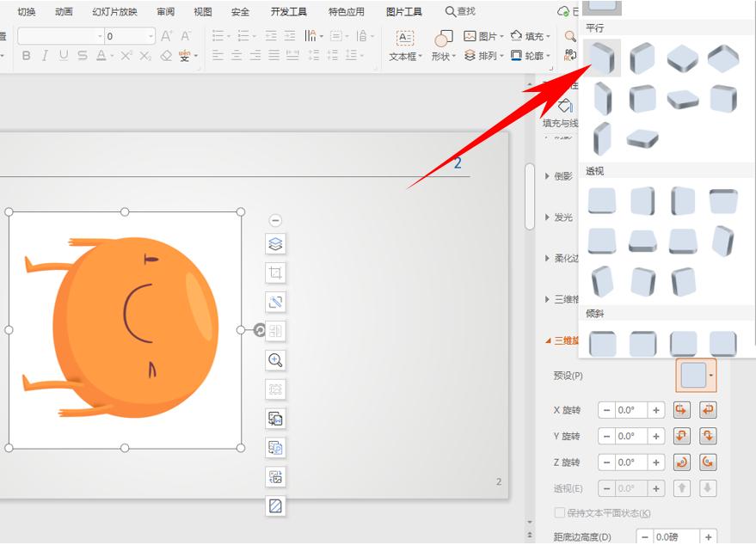This screenshot has width=756, height=545.
Task: Switch to the 开发工具 tab
Action: pos(288,12)
